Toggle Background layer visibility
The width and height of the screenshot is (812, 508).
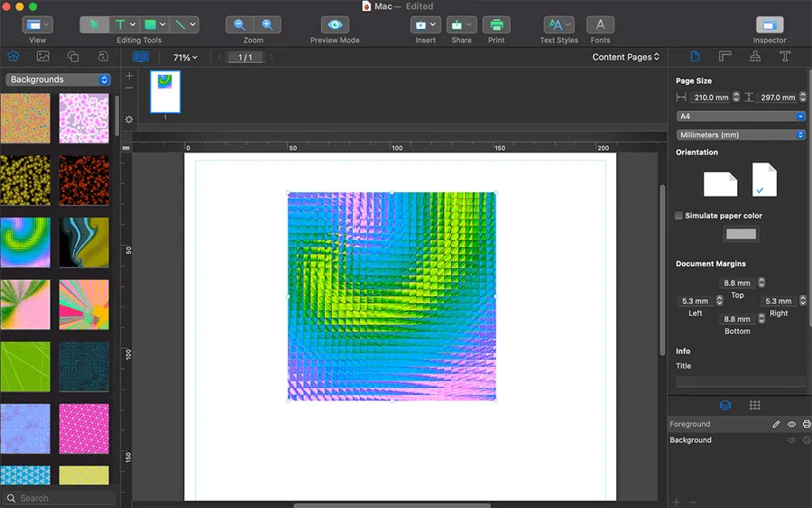point(791,440)
